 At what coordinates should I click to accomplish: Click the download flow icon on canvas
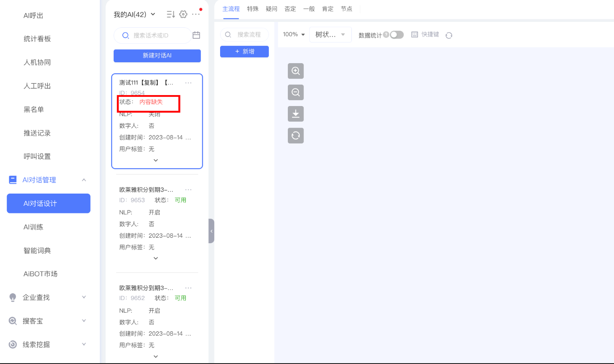(295, 114)
